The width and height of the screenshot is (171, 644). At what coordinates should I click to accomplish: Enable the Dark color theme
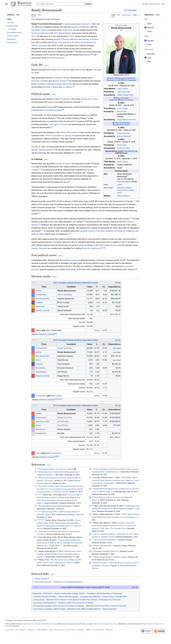click(x=145, y=61)
